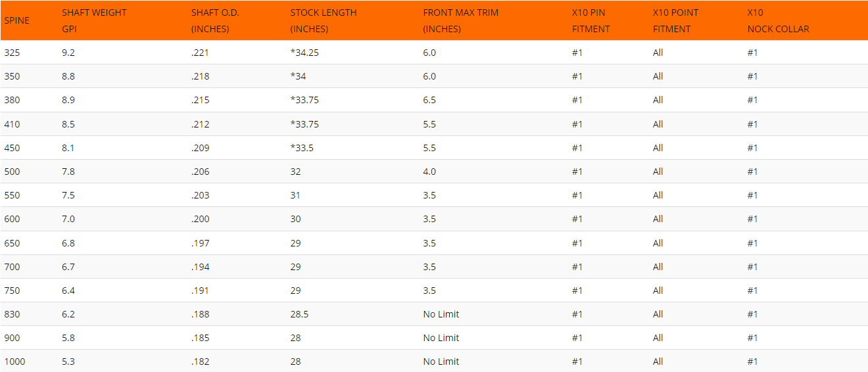
Task: Select the SHAFT WEIGHT GPI column header
Action: coord(94,20)
